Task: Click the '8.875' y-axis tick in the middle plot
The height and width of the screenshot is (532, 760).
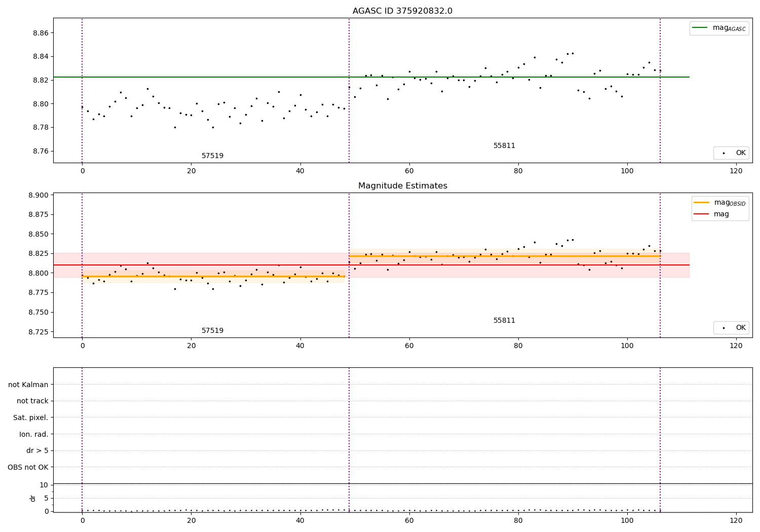Action: [x=39, y=215]
